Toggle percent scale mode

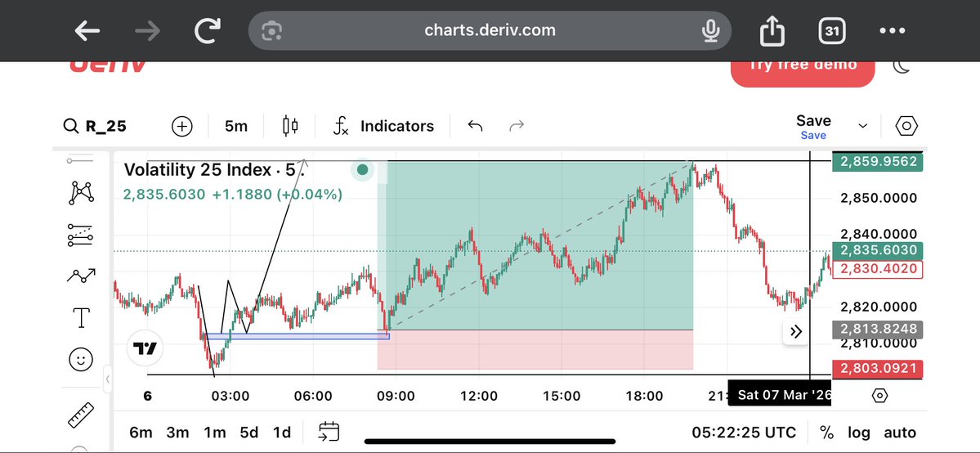click(x=826, y=433)
